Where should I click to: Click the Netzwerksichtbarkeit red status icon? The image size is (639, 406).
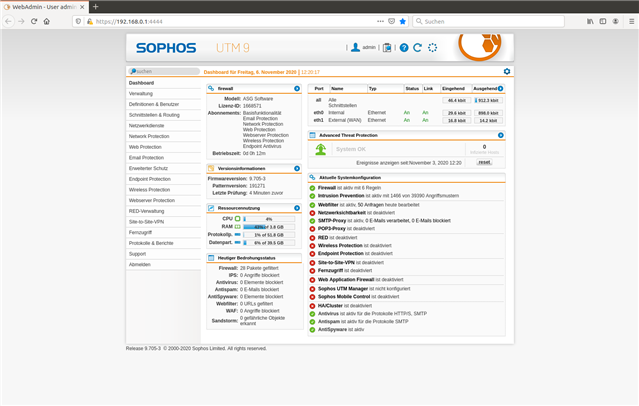(x=312, y=213)
